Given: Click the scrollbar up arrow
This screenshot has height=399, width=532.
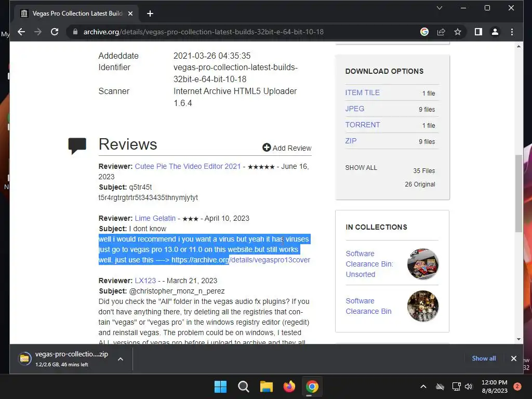Looking at the screenshot, I should point(518,46).
